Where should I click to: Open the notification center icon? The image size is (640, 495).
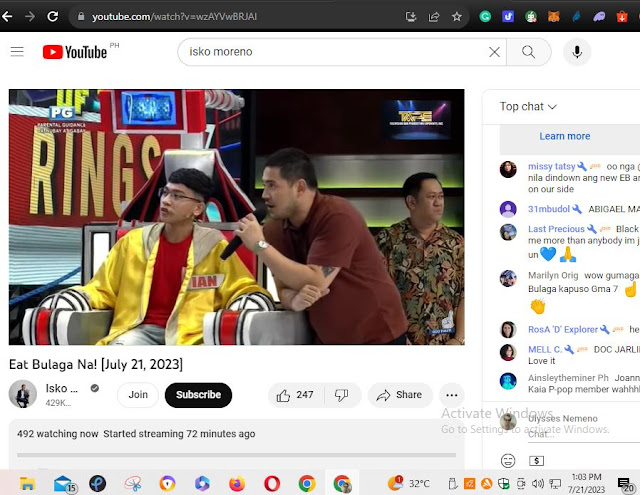click(x=625, y=484)
